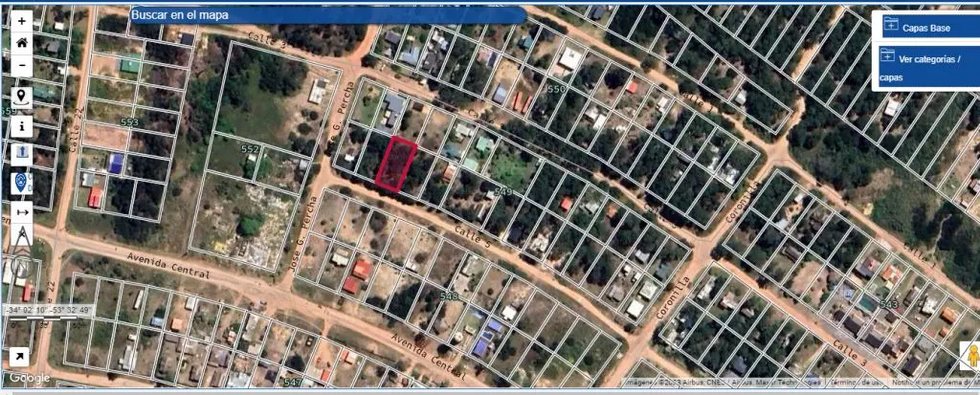Open Notificar un problema link

pyautogui.click(x=934, y=382)
